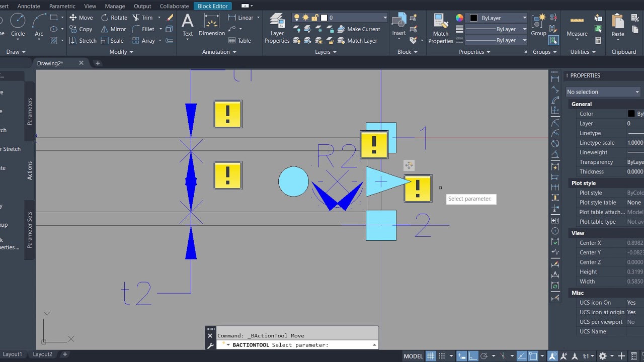644x362 pixels.
Task: Click Make Current layer button
Action: click(x=358, y=29)
